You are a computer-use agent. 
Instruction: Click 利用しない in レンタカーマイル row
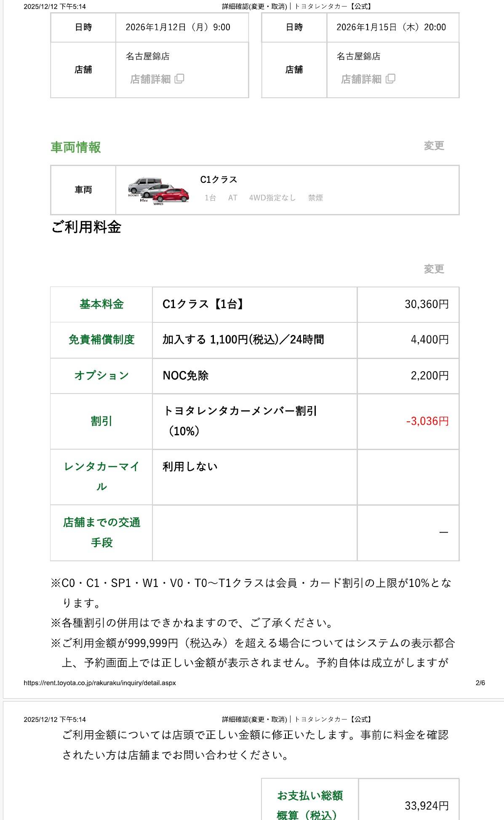pyautogui.click(x=190, y=466)
